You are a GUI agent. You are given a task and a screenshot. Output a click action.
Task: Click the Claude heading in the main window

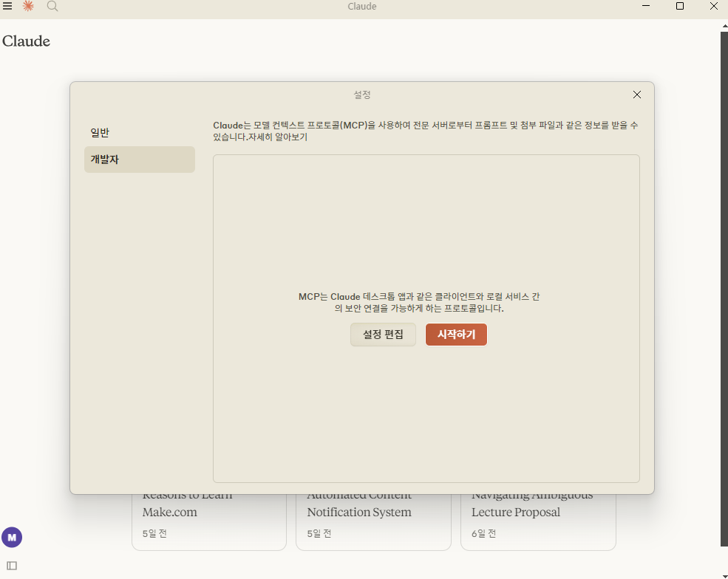pyautogui.click(x=26, y=41)
